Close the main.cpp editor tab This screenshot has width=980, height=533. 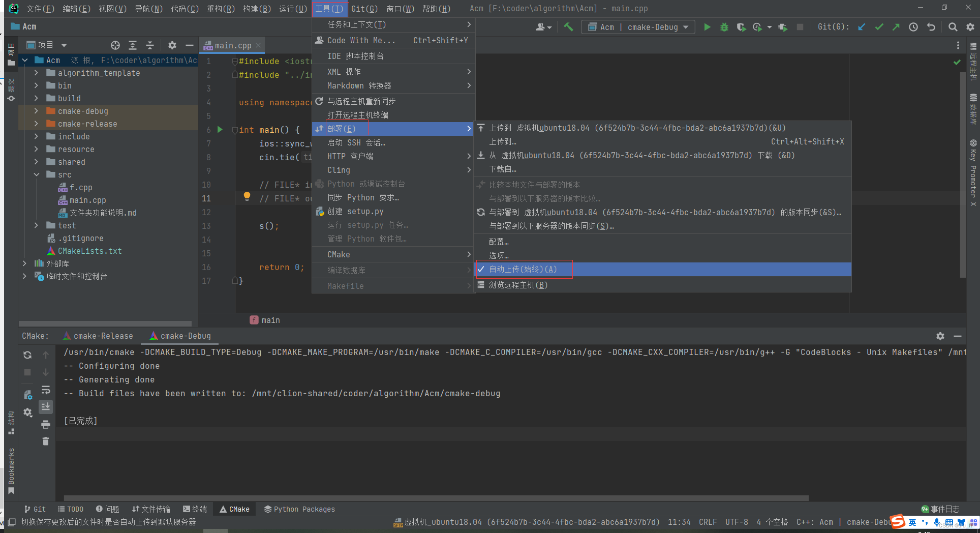pos(258,45)
